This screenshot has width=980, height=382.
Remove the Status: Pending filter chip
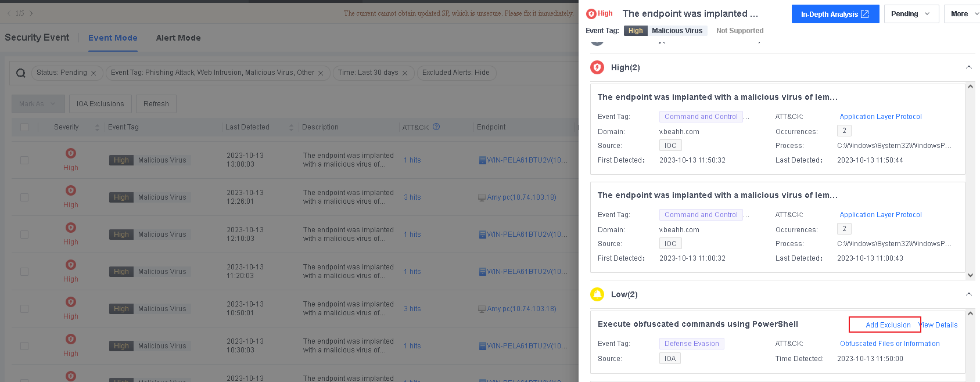[x=94, y=73]
